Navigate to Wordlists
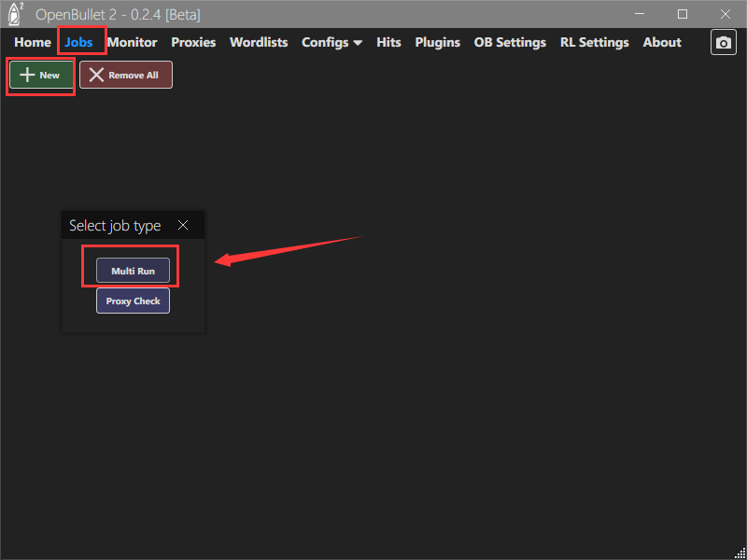This screenshot has width=747, height=560. tap(259, 42)
